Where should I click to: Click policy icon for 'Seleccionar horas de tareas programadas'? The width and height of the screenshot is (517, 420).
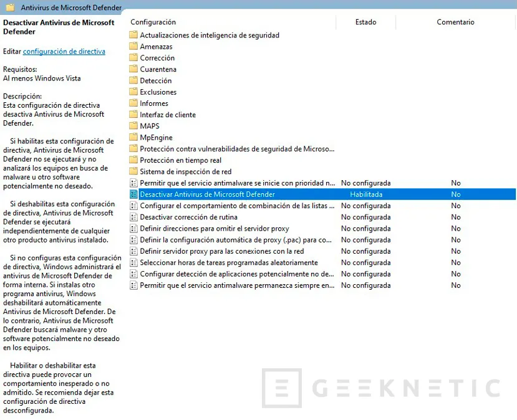tap(133, 262)
